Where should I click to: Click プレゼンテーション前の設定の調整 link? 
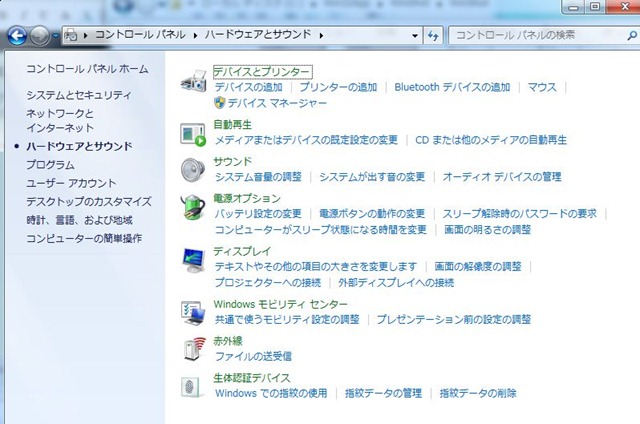tap(454, 320)
